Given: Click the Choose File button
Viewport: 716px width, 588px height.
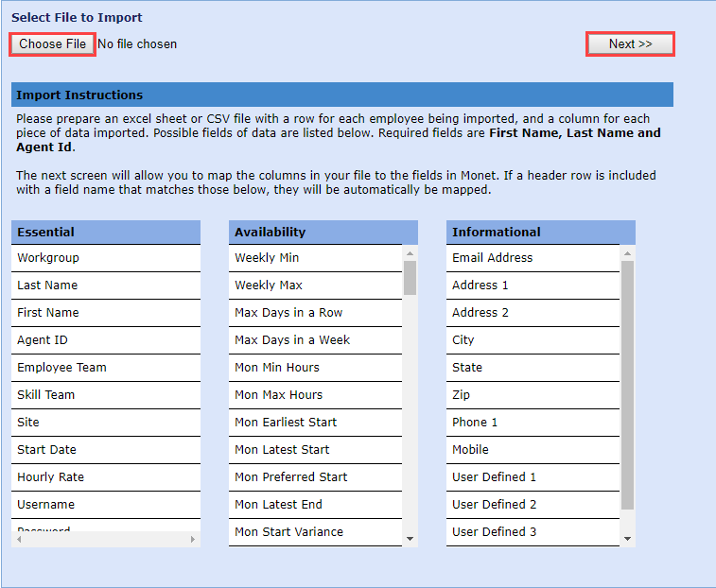Looking at the screenshot, I should [x=53, y=44].
